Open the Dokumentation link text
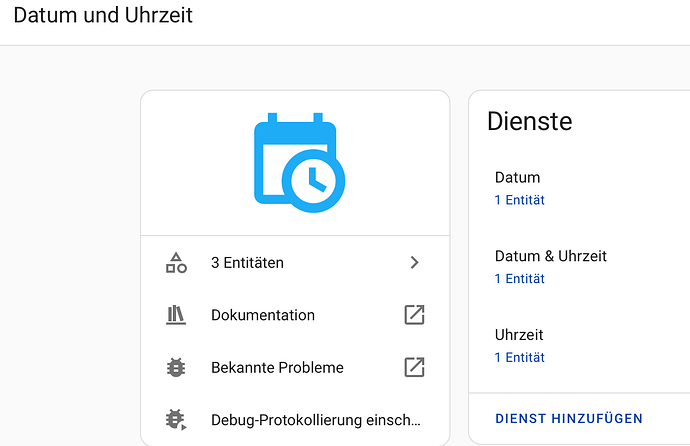 262,315
